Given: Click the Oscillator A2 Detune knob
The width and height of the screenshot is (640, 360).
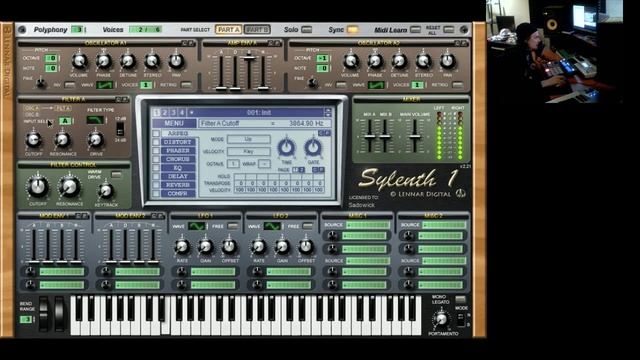Looking at the screenshot, I should click(x=399, y=61).
